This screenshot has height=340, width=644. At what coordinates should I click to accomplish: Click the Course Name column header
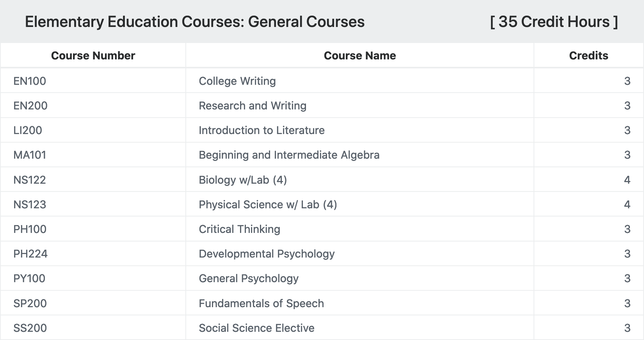pyautogui.click(x=360, y=55)
